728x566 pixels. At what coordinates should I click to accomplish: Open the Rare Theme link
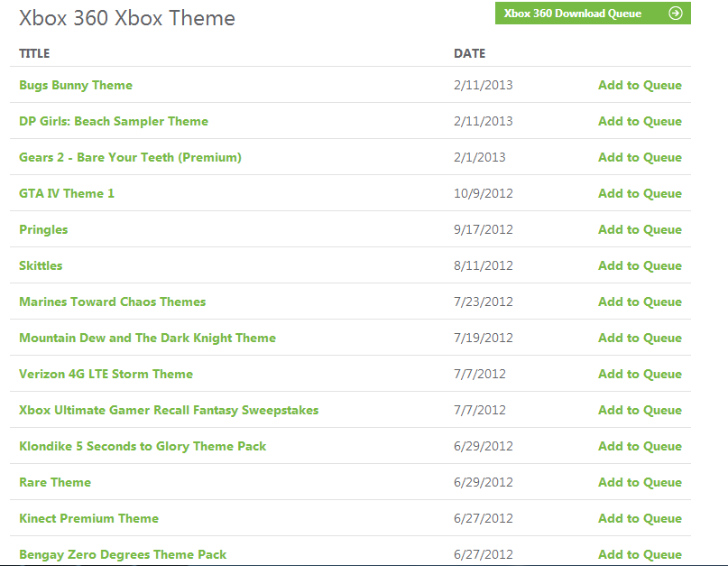[55, 482]
